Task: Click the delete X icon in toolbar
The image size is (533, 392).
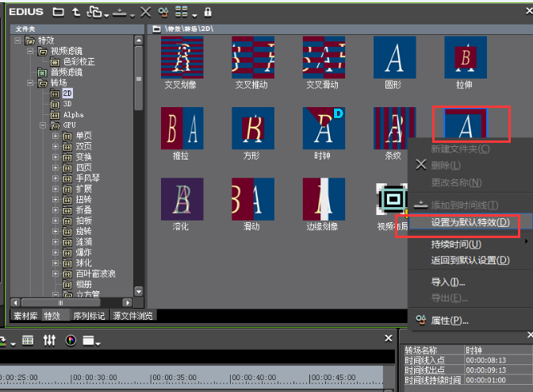Action: (x=144, y=12)
